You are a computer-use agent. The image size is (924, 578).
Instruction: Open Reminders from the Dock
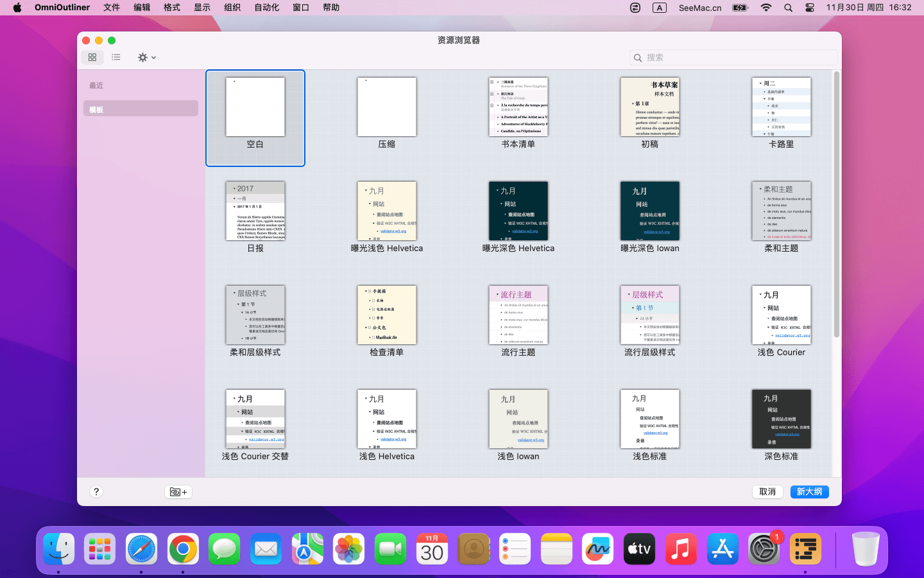(x=515, y=549)
